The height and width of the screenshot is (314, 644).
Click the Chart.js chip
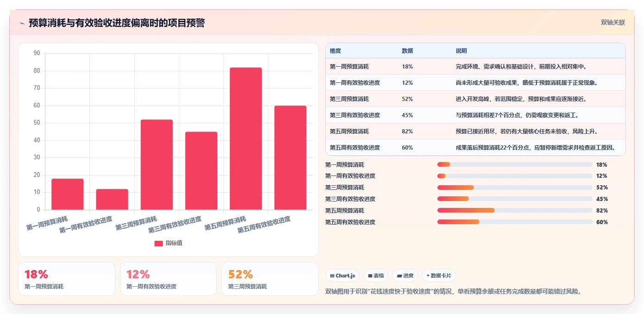point(342,276)
